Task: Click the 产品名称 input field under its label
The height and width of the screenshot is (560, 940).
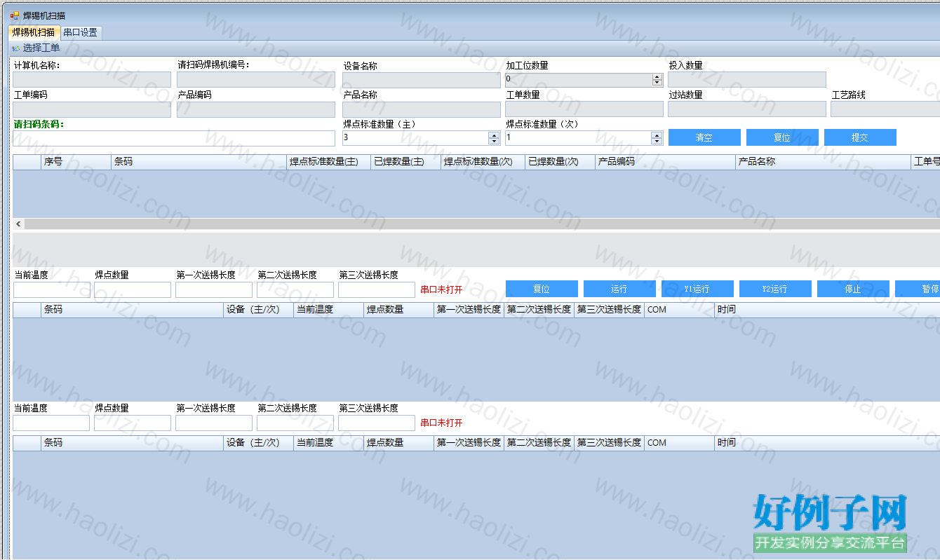Action: (422, 109)
